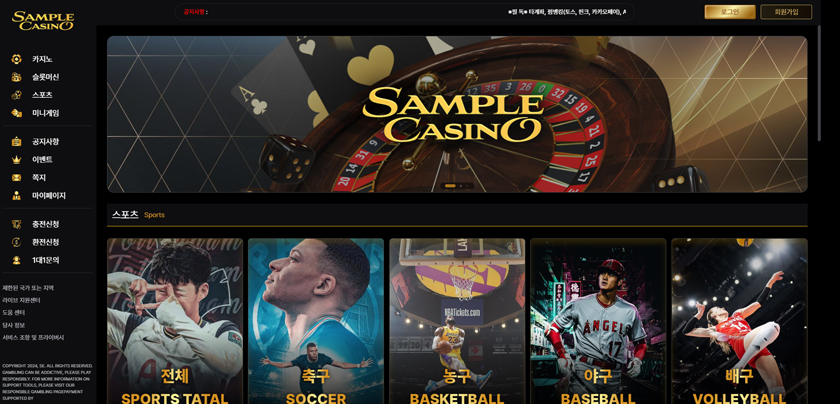Select the 스포츠 sports ball icon
Screen dimensions: 840x404
pos(17,95)
